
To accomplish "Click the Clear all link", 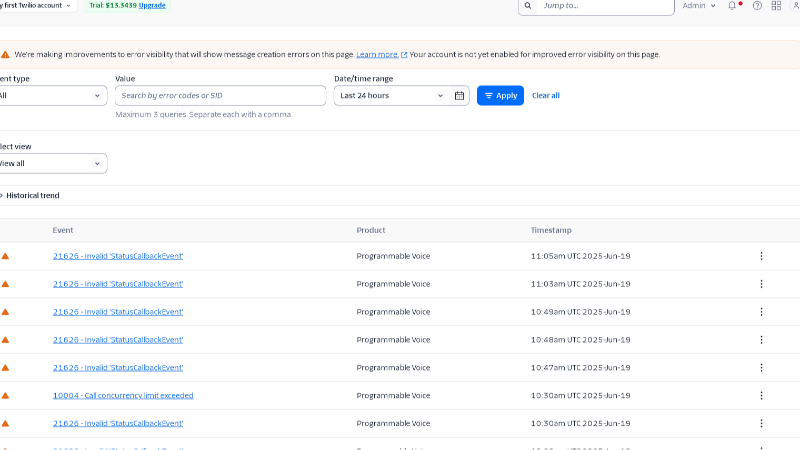I will [x=545, y=96].
